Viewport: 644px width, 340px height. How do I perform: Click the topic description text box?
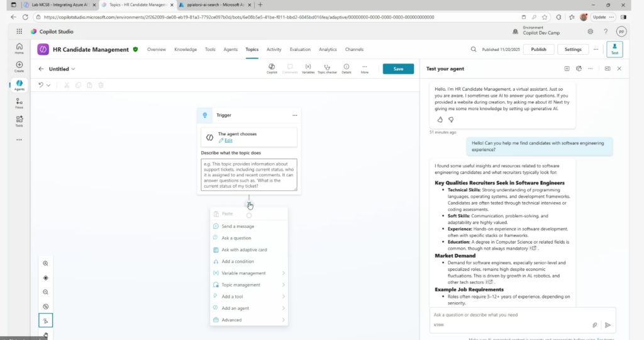[249, 175]
